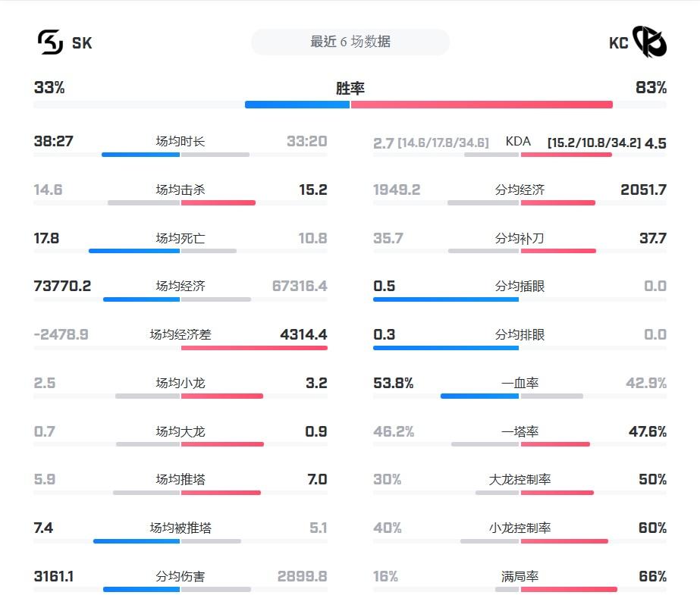
Task: Click the 场均经济差 red bar
Action: [x=254, y=348]
